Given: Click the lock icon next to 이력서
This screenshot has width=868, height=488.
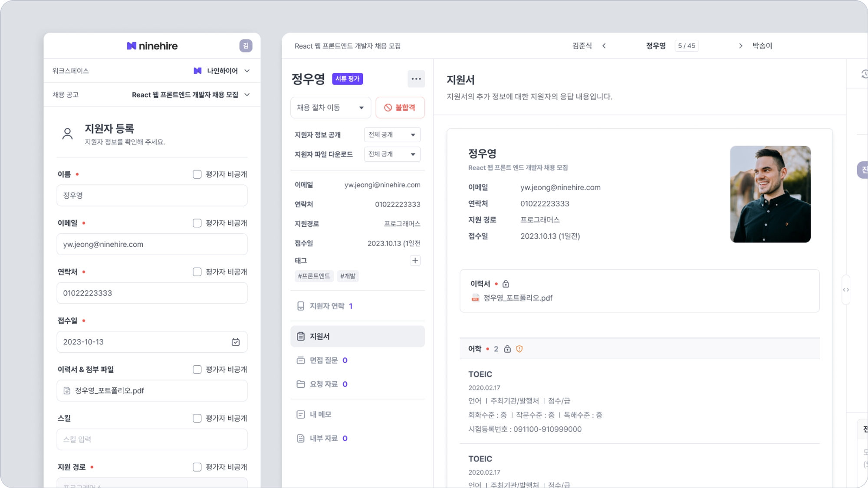Looking at the screenshot, I should 506,284.
